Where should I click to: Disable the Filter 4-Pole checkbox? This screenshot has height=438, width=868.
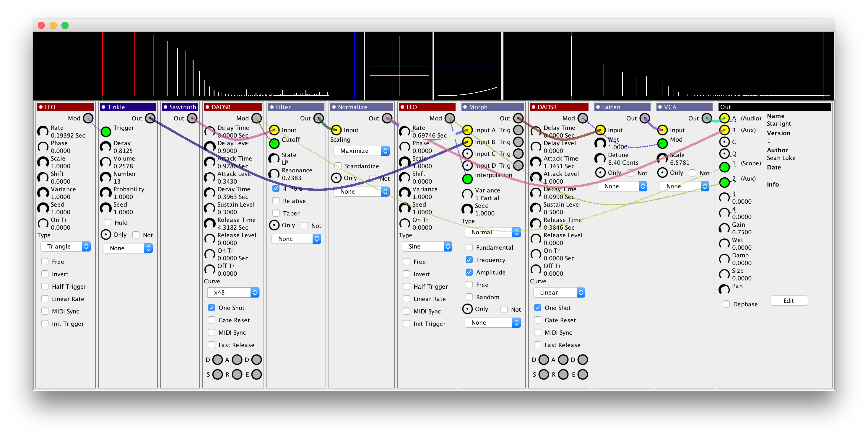click(x=276, y=189)
